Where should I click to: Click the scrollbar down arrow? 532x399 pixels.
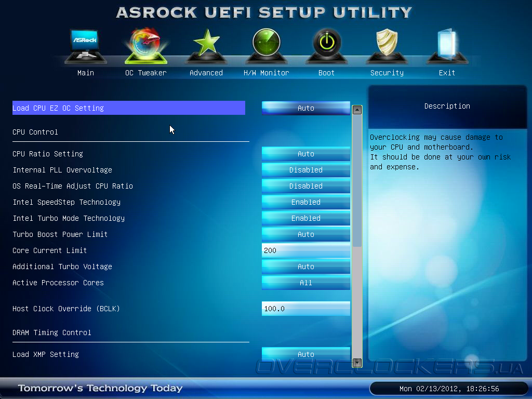pyautogui.click(x=357, y=363)
